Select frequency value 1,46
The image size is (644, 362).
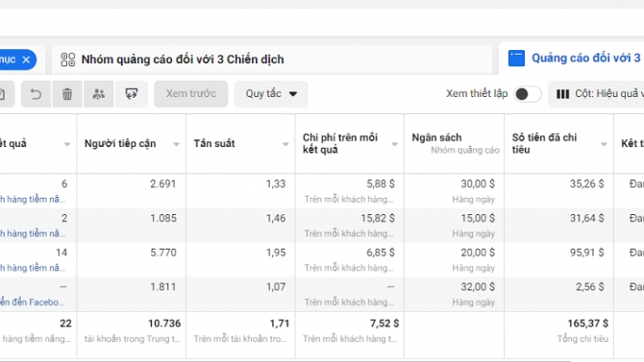point(276,218)
